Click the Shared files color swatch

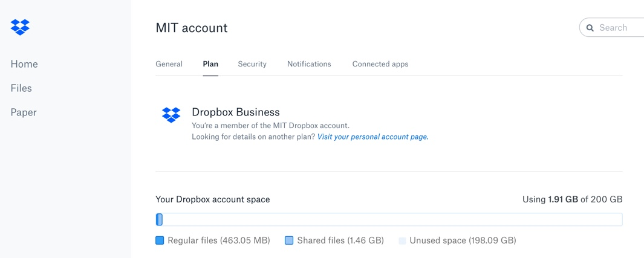tap(289, 240)
